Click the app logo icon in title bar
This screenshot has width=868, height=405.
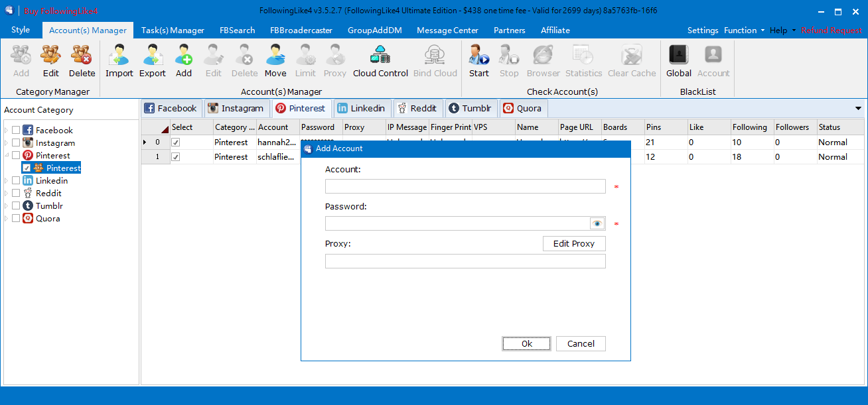click(x=9, y=11)
